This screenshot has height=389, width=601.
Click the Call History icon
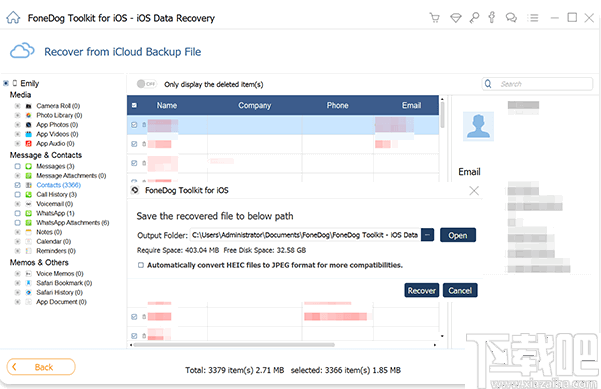(28, 194)
